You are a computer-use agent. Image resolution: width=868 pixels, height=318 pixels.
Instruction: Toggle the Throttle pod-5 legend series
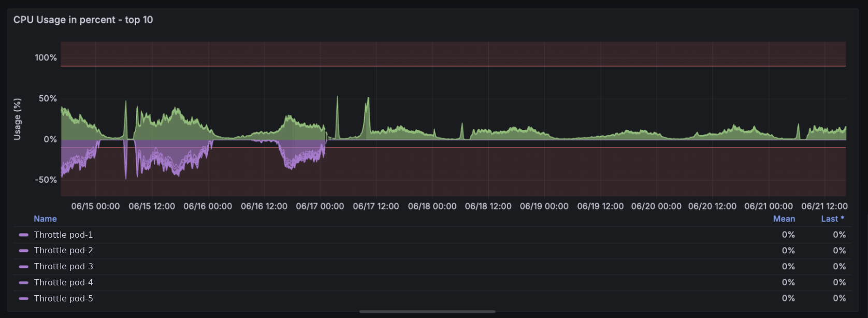point(63,299)
